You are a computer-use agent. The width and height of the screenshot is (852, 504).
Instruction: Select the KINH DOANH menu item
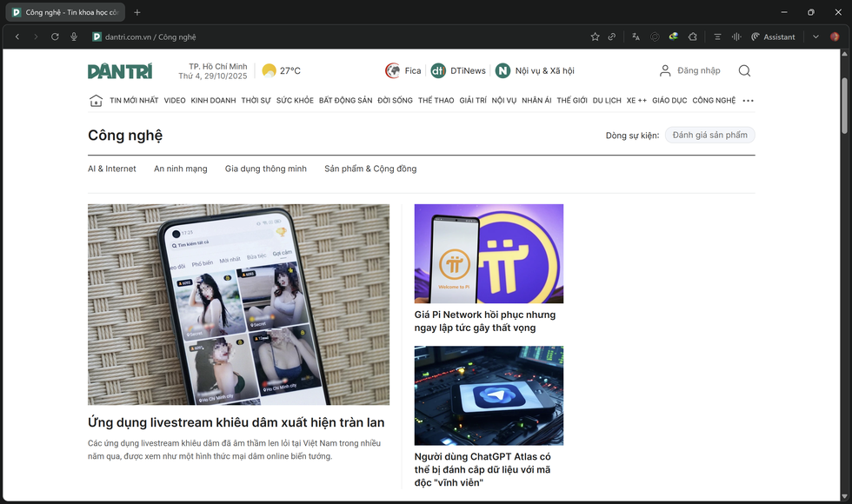tap(213, 101)
